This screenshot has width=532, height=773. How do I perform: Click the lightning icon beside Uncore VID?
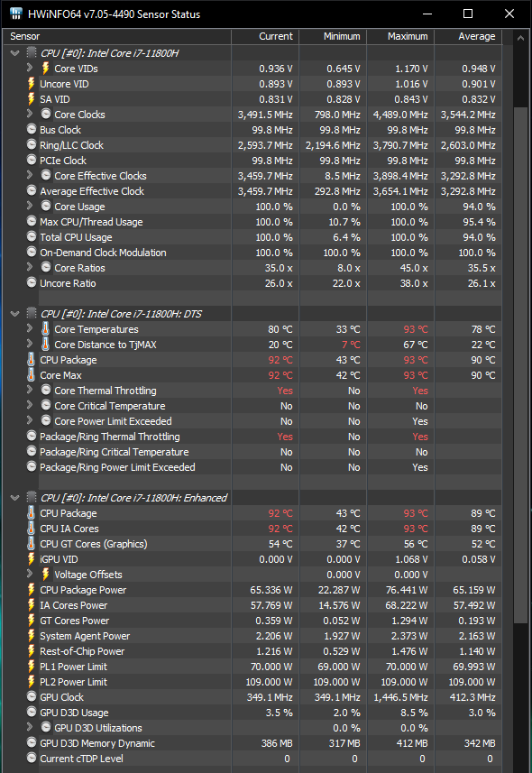pyautogui.click(x=31, y=83)
